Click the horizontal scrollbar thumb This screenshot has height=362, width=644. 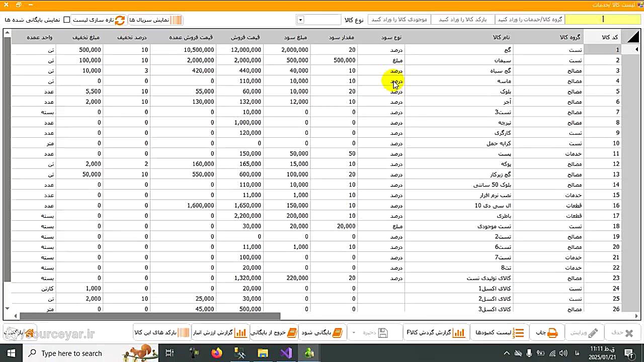click(150, 316)
